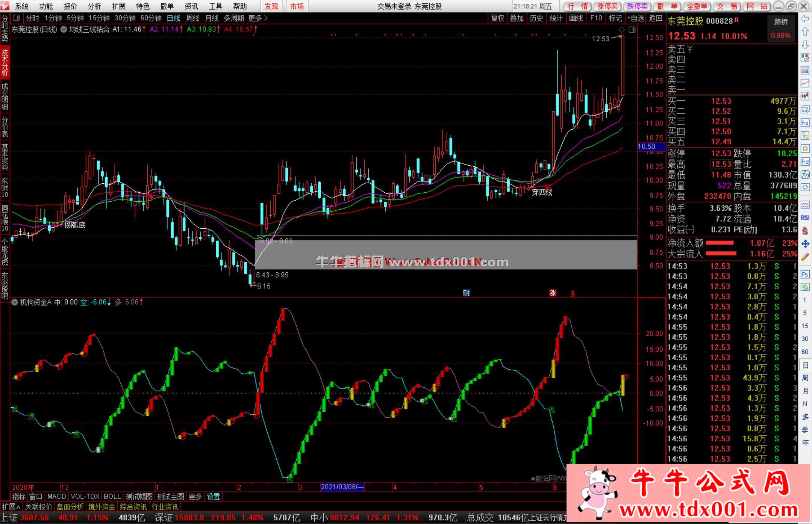This screenshot has width=812, height=524.
Task: Expand the 机构资金A indicator dropdown arrow
Action: [x=15, y=302]
